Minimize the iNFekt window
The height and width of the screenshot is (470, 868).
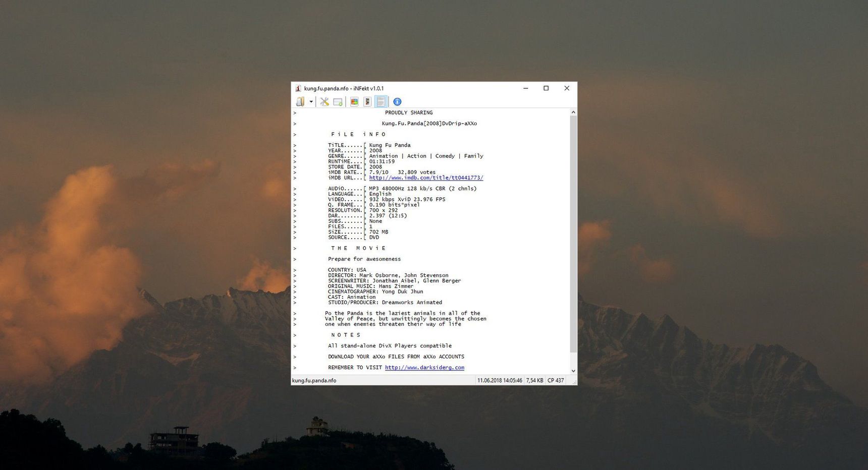(x=525, y=88)
